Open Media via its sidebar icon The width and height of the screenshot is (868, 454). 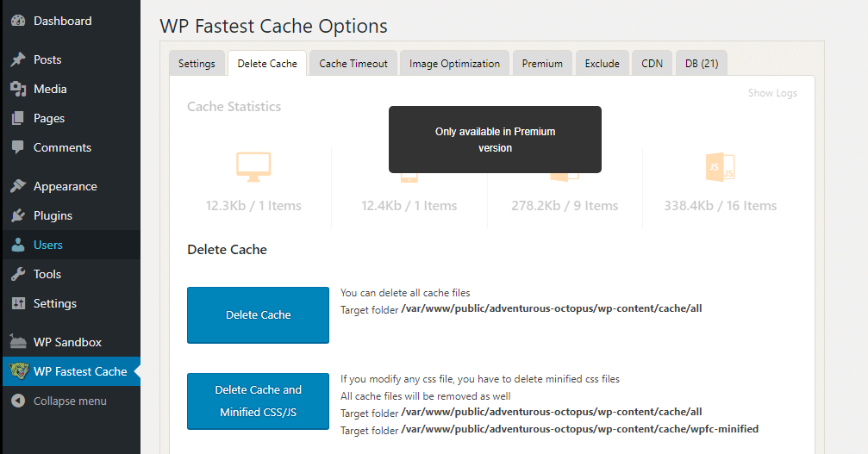point(18,89)
